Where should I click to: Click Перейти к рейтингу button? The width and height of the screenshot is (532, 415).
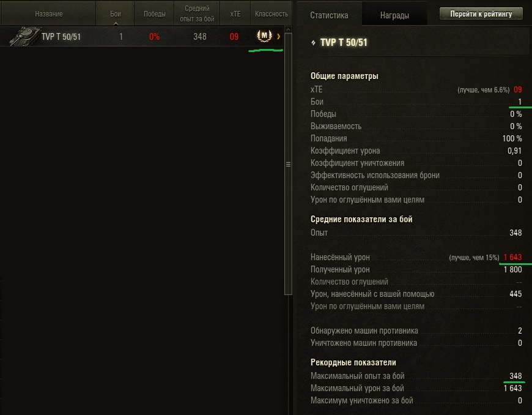(x=481, y=13)
